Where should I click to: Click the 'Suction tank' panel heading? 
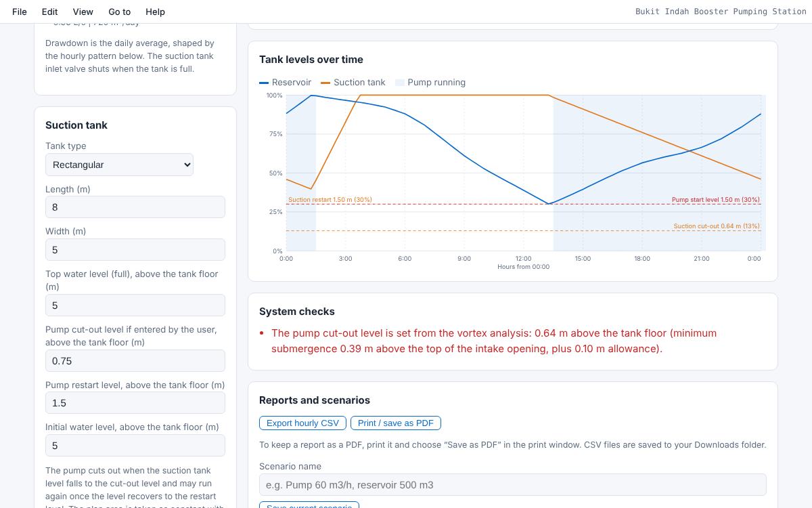76,125
